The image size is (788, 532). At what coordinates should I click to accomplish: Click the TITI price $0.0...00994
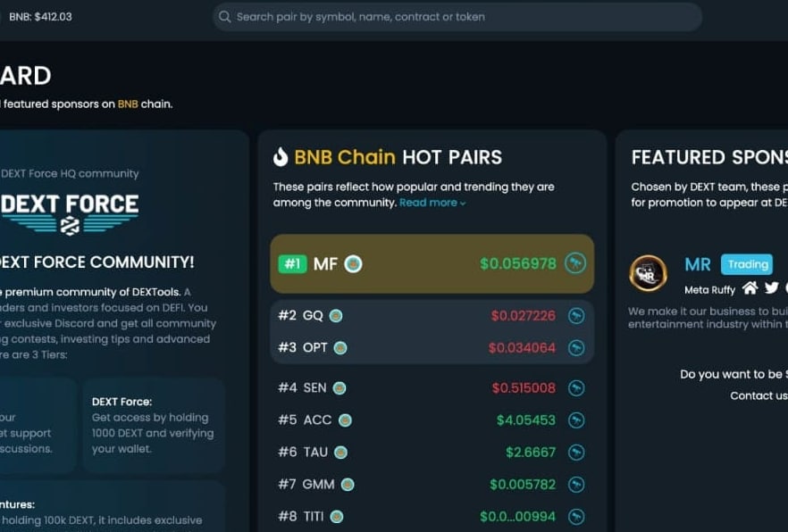pos(517,517)
